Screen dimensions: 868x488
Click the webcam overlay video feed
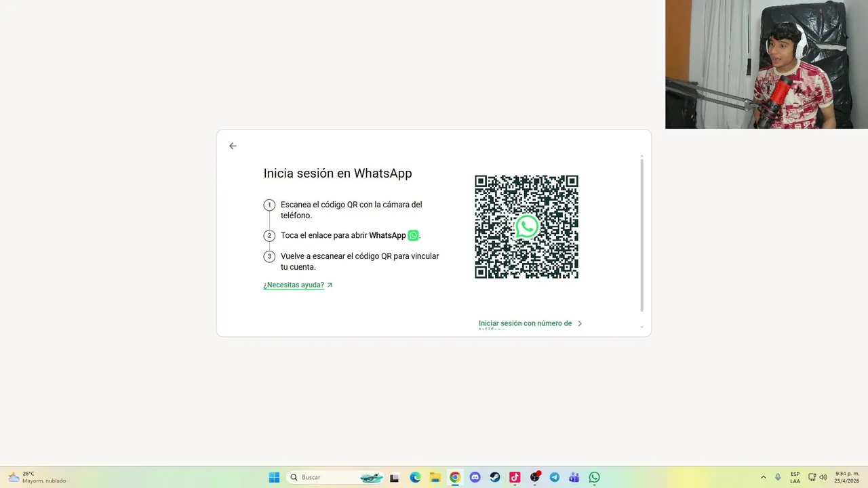tap(766, 64)
